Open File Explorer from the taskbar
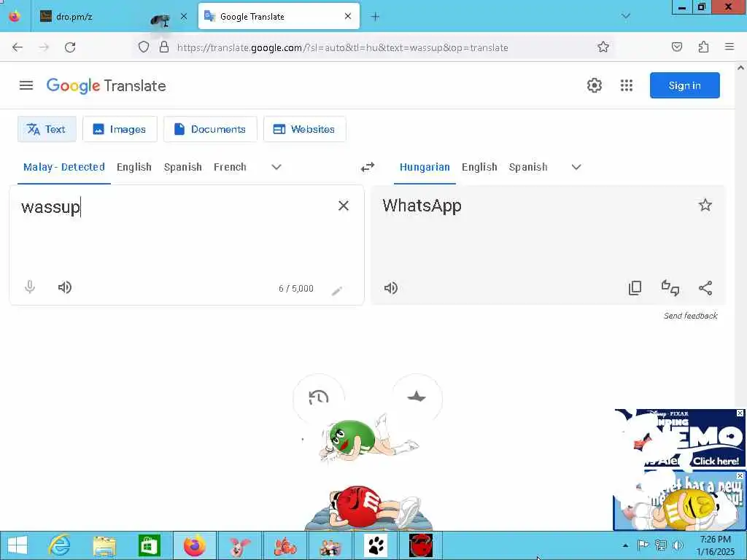The width and height of the screenshot is (747, 560). [x=104, y=545]
